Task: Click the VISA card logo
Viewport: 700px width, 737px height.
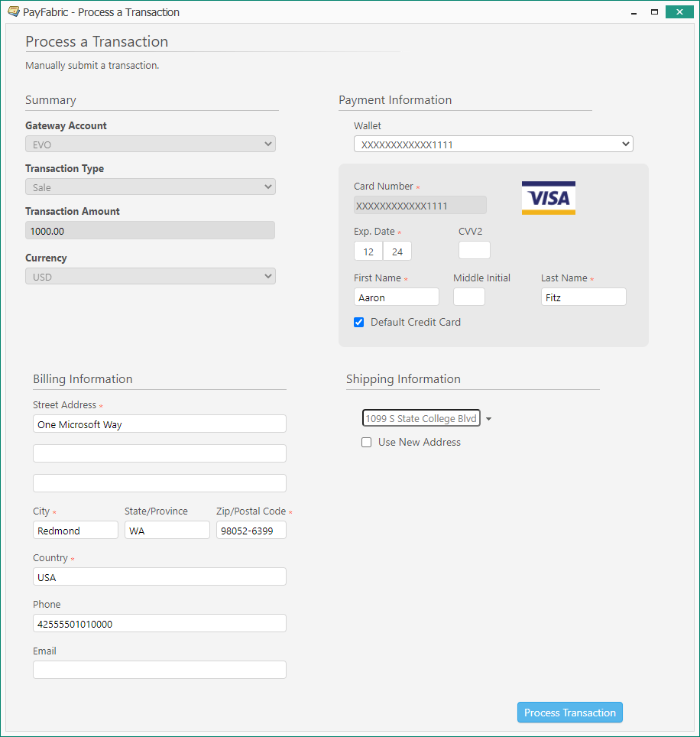Action: coord(548,198)
